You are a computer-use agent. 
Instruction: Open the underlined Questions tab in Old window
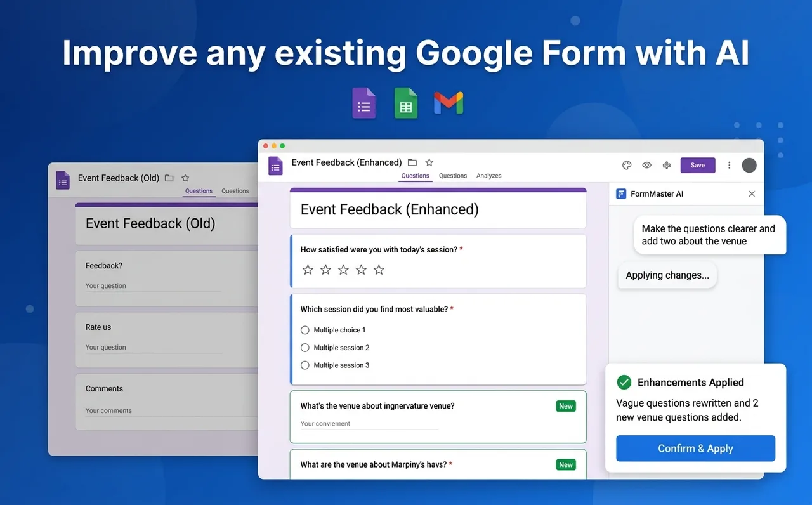coord(199,191)
